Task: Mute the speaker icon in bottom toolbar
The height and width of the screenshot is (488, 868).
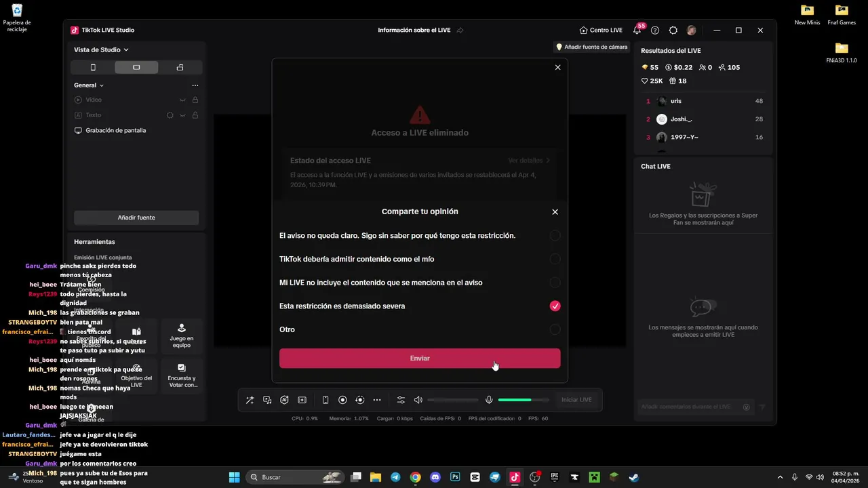Action: click(x=418, y=400)
